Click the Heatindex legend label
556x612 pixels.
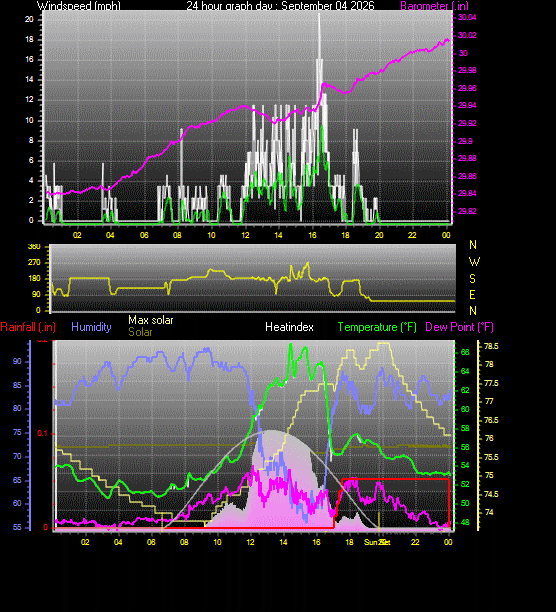point(289,327)
